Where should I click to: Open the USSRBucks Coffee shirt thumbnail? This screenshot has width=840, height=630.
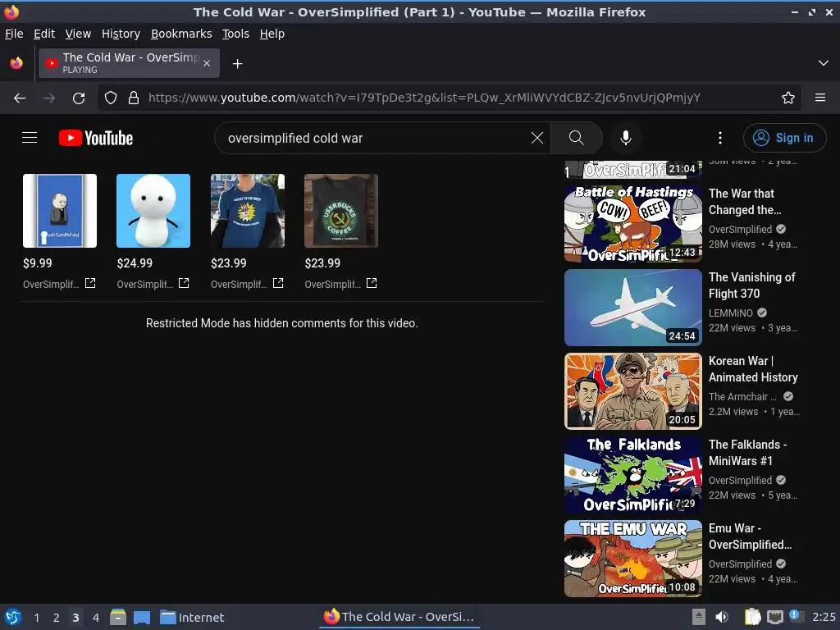point(341,211)
